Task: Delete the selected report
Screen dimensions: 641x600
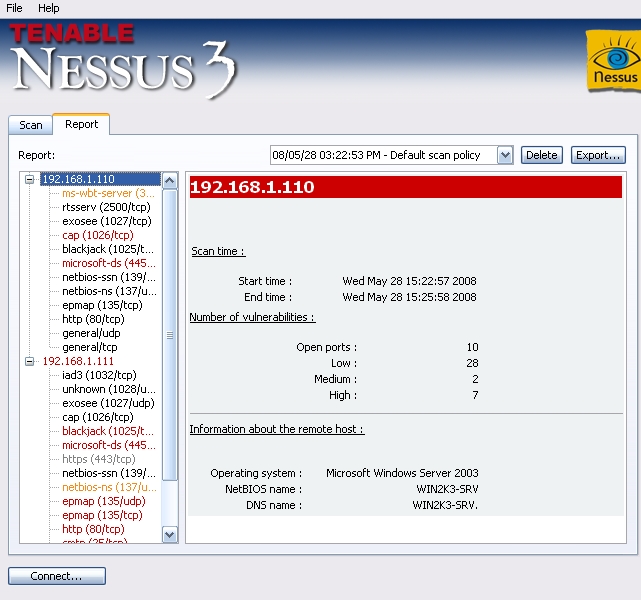Action: click(x=542, y=155)
